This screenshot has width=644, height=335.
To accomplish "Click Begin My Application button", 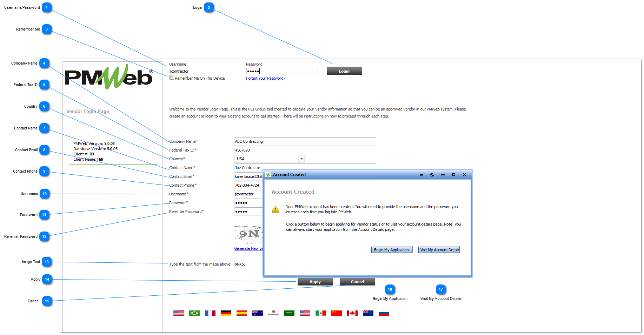I will (x=391, y=250).
